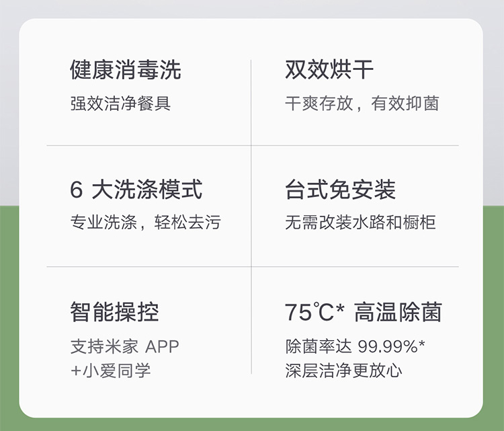Image resolution: width=504 pixels, height=431 pixels.
Task: Click the 健康消毒洗 heading
Action: 126,69
